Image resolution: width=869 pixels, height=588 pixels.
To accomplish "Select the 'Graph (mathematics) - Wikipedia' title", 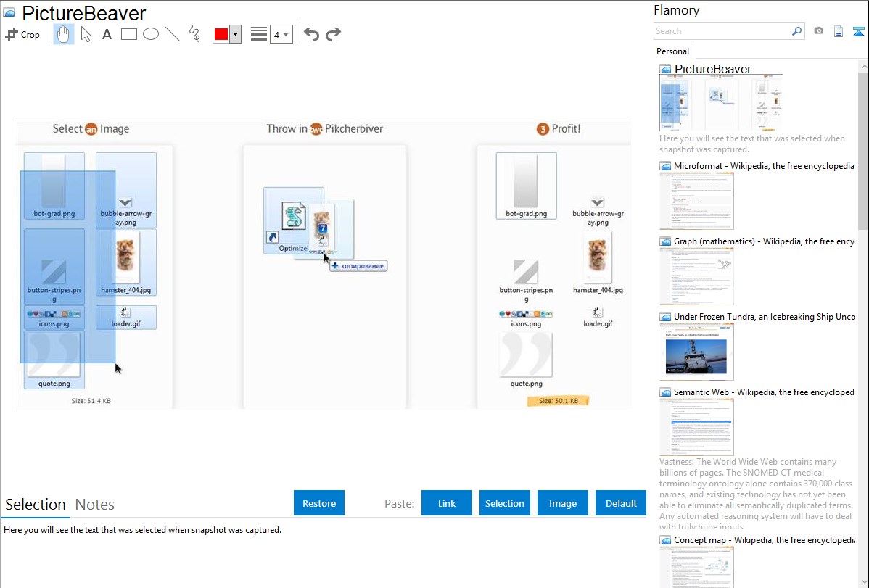I will pyautogui.click(x=764, y=241).
